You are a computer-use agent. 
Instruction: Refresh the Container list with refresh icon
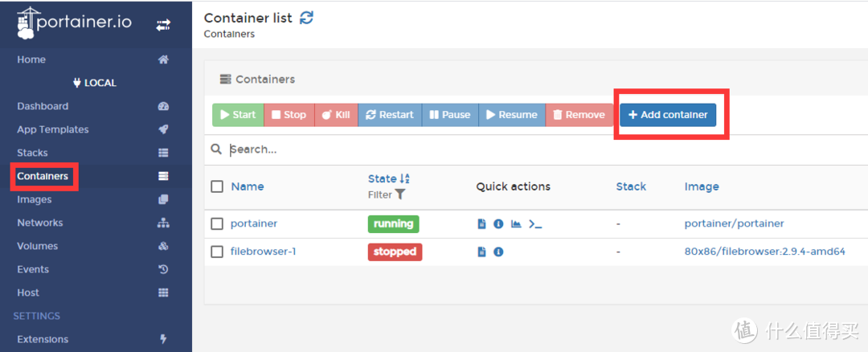click(x=306, y=18)
